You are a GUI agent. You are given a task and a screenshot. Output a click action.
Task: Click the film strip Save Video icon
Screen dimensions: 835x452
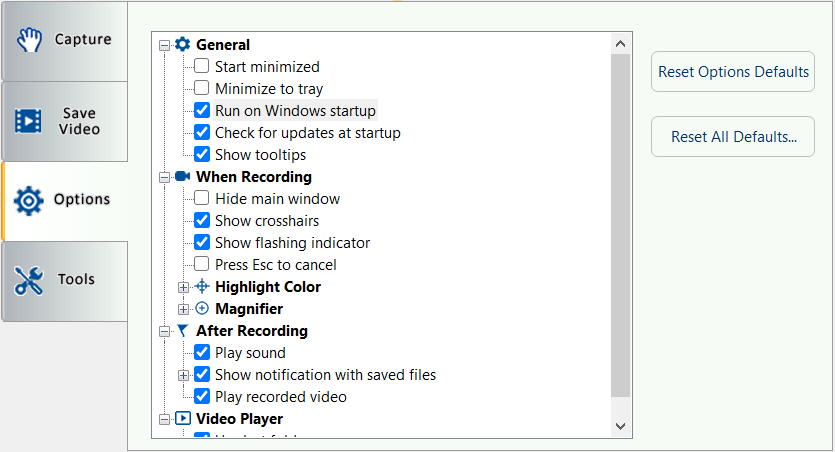click(x=28, y=121)
